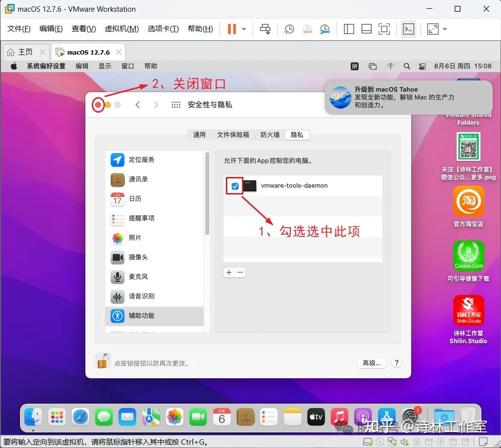Select the 隐私 tab
Viewport: 501px width, 448px height.
(297, 135)
